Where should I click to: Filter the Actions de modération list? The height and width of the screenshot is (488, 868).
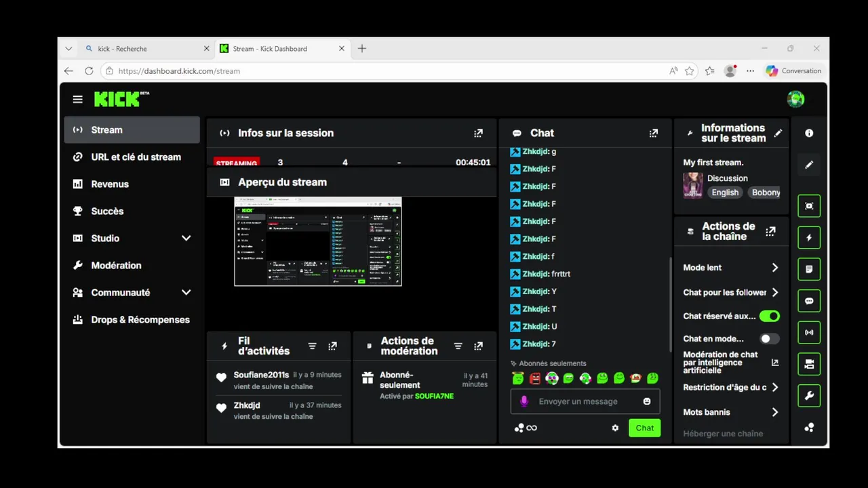458,346
